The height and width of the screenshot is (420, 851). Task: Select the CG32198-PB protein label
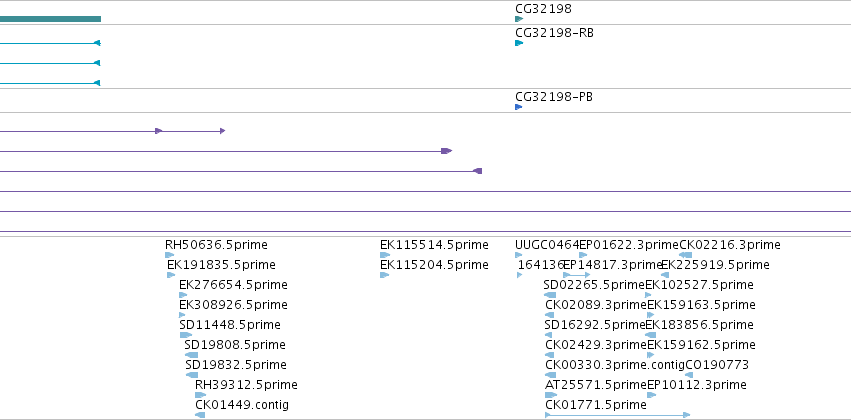click(554, 97)
